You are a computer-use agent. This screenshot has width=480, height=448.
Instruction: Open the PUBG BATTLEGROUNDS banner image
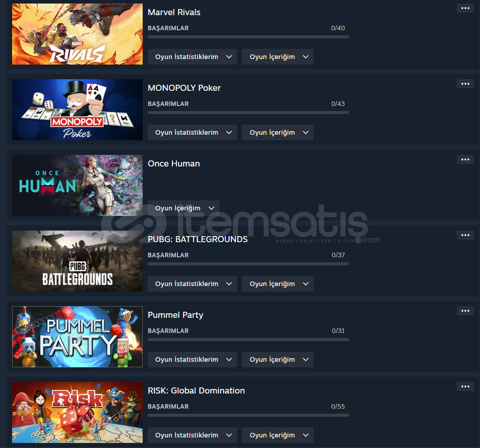[77, 261]
